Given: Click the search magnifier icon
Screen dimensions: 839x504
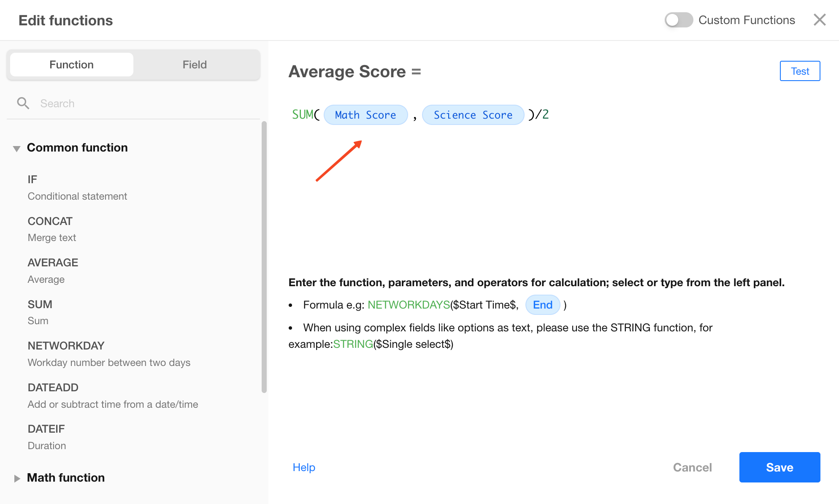Looking at the screenshot, I should pos(23,103).
